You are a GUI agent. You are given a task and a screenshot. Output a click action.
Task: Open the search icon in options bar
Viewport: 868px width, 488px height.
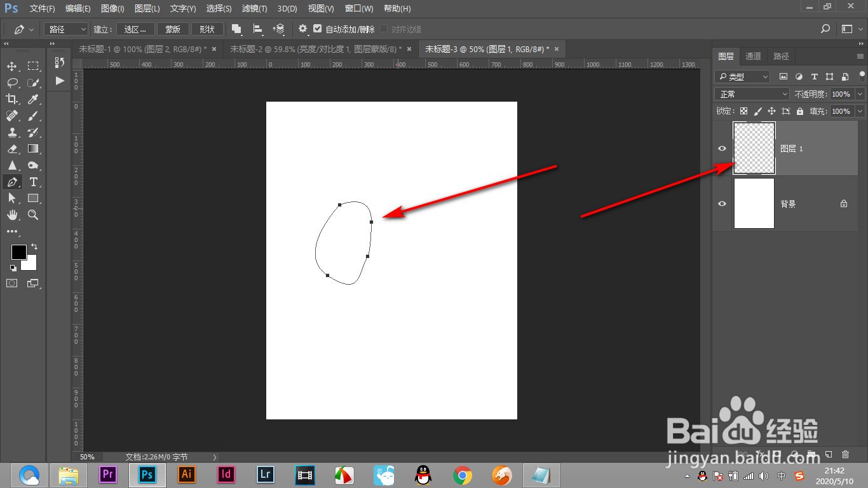coord(825,29)
